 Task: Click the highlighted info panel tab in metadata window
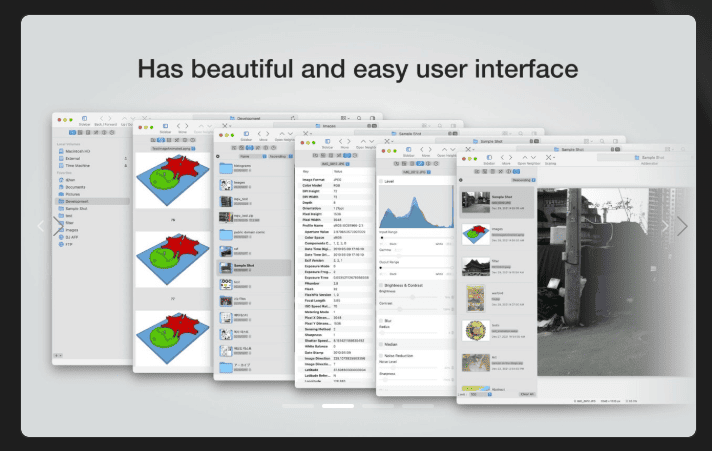[x=347, y=155]
